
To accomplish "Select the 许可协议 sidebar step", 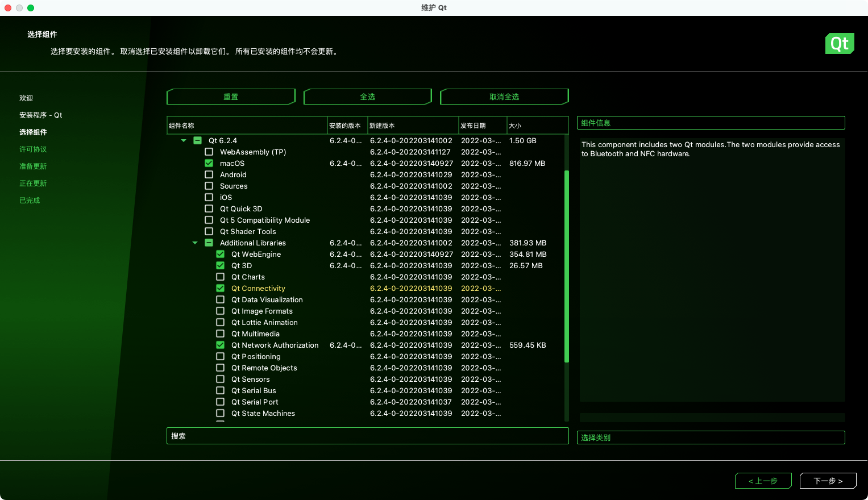I will (33, 149).
